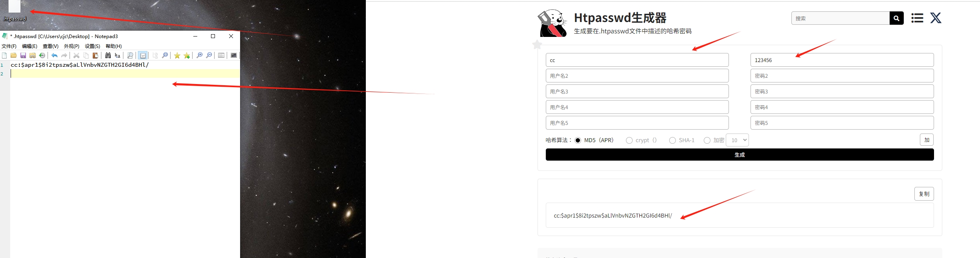
Task: Click the first username field containing cc
Action: click(637, 60)
